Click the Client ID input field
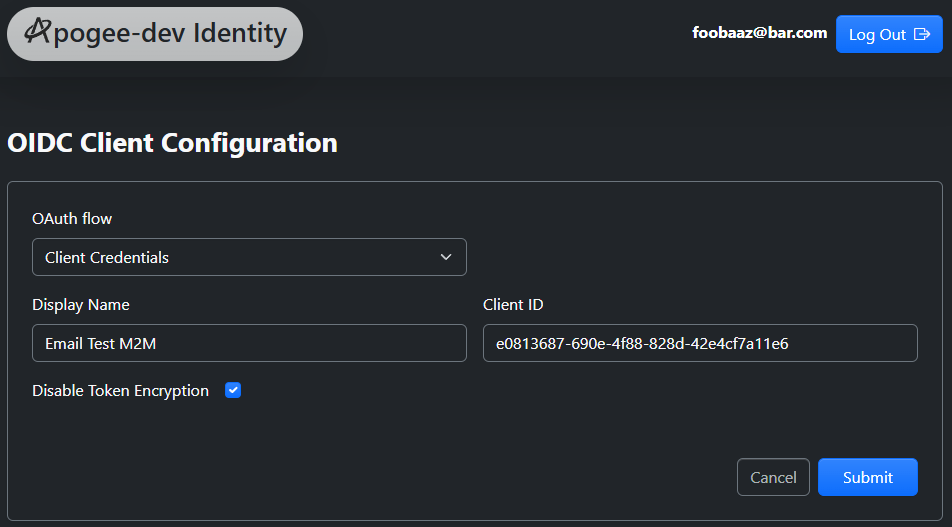Image resolution: width=952 pixels, height=527 pixels. [700, 343]
